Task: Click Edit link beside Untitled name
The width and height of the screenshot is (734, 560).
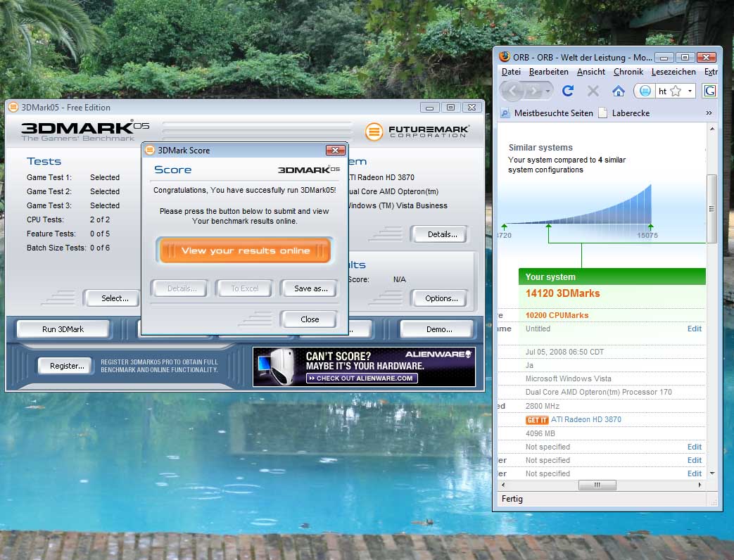Action: (694, 329)
